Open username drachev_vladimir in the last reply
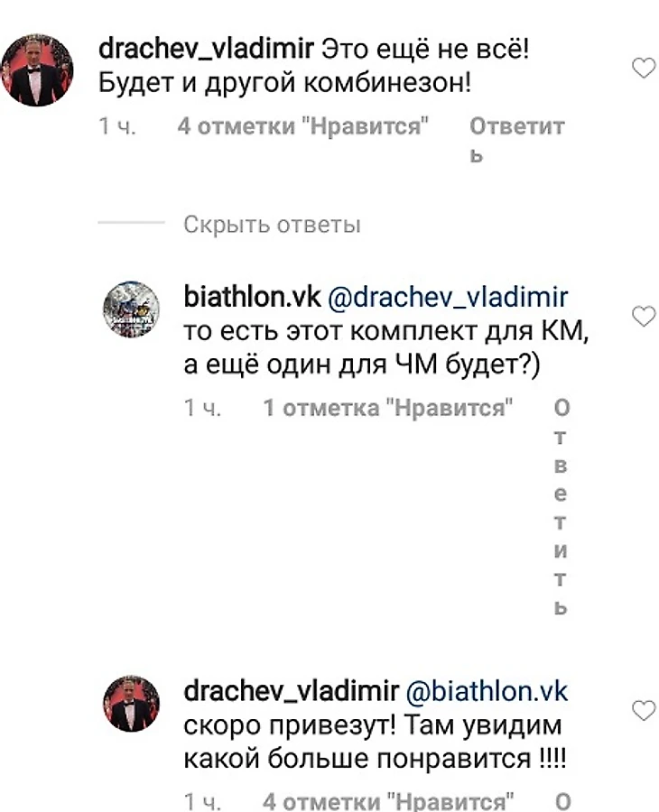This screenshot has height=812, width=659. 292,691
